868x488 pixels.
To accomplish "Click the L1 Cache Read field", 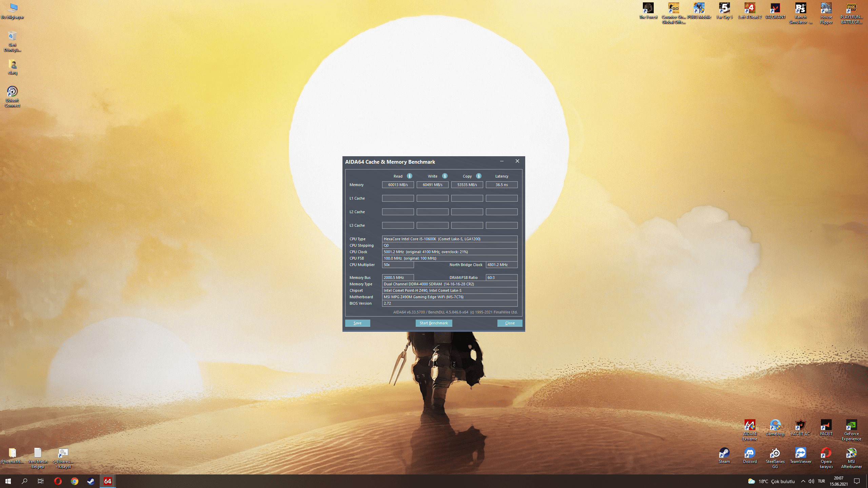I will pyautogui.click(x=398, y=198).
